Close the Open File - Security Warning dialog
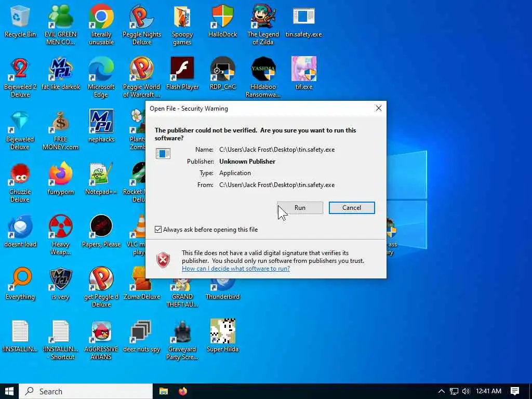Screen dimensions: 532x399 pos(379,108)
